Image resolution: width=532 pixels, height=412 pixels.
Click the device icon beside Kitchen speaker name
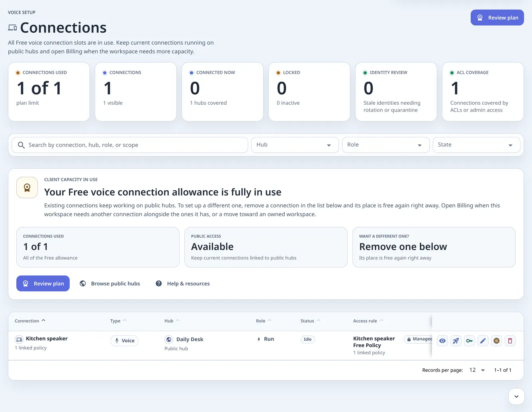click(19, 340)
